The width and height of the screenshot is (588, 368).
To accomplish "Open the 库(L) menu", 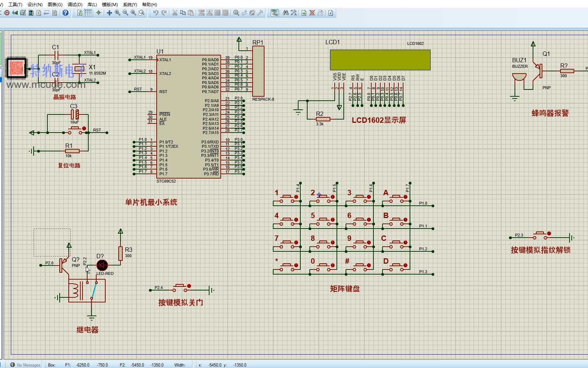I will [92, 4].
